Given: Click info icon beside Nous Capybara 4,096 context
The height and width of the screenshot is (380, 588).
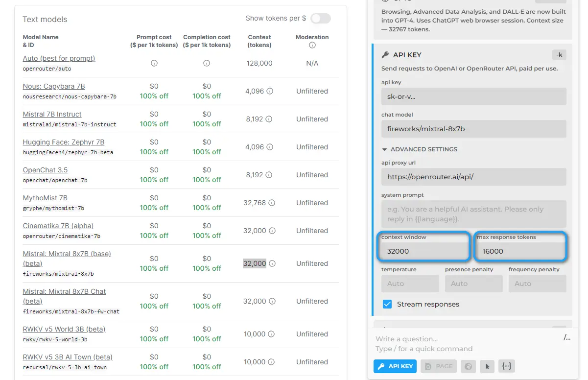Looking at the screenshot, I should pos(270,91).
